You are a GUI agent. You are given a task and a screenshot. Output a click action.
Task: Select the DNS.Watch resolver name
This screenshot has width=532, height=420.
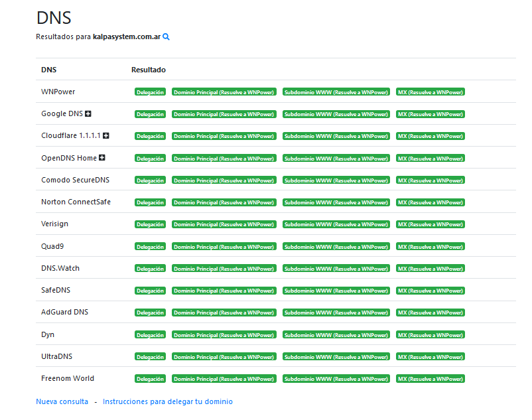click(60, 268)
